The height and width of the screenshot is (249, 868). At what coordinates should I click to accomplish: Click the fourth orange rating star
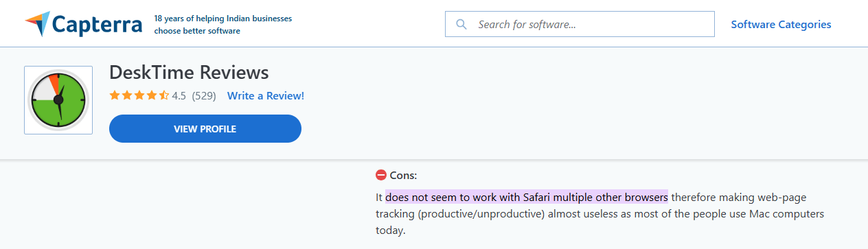152,96
